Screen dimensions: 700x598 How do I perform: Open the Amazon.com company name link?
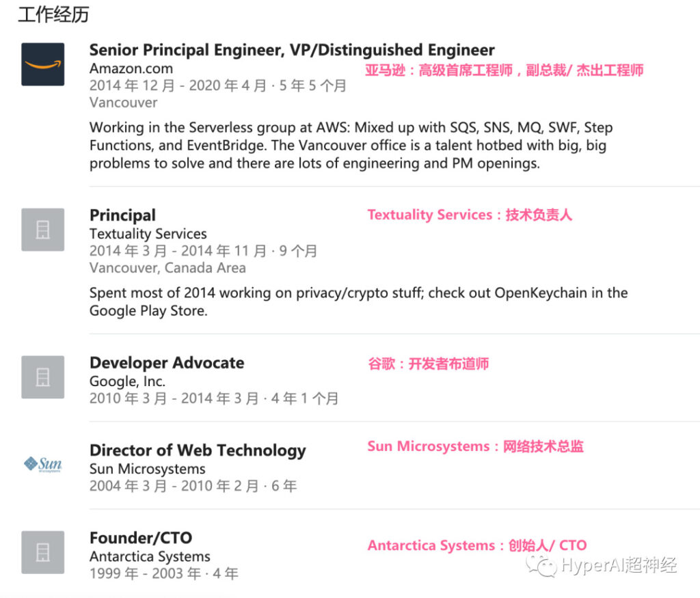131,68
